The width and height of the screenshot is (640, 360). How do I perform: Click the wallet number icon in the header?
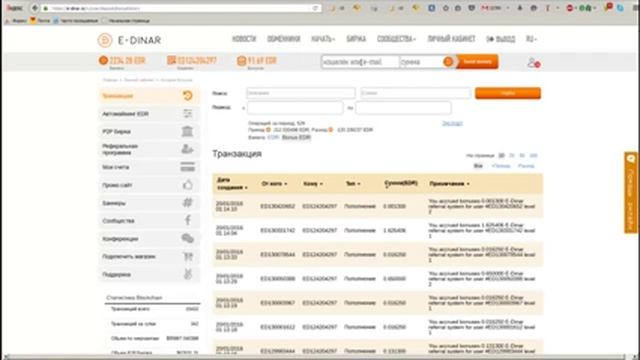point(171,60)
